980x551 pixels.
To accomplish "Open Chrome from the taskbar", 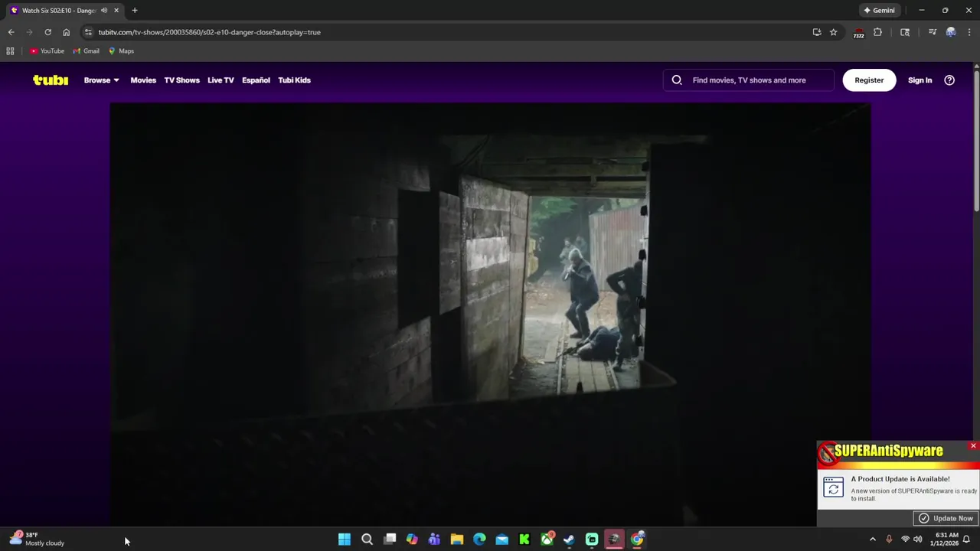I will 637,540.
